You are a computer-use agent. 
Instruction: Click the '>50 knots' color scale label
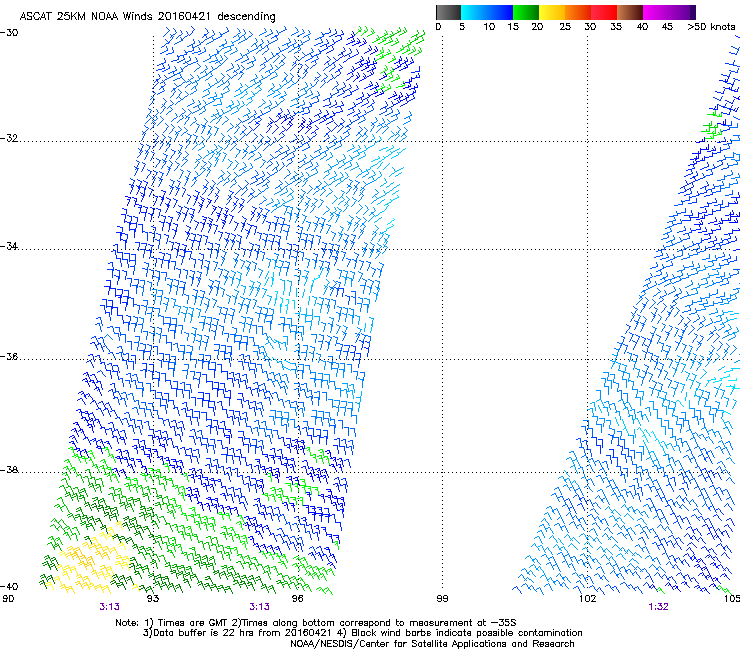[x=711, y=27]
